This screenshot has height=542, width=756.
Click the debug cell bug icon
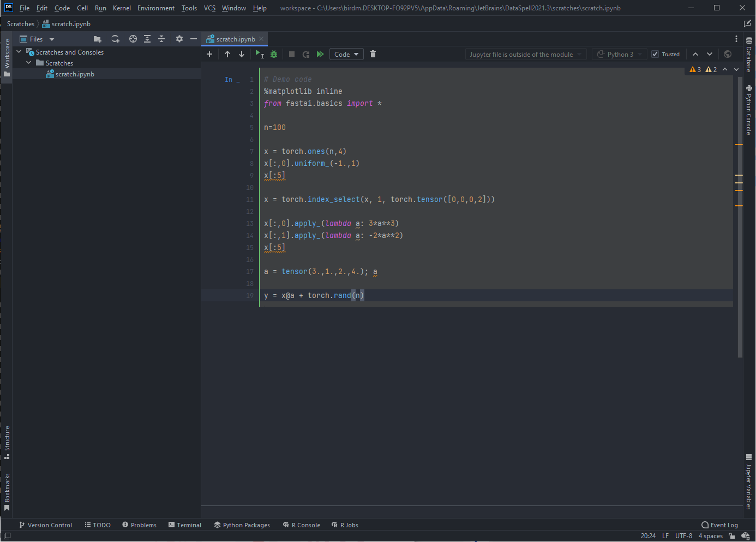pos(273,54)
